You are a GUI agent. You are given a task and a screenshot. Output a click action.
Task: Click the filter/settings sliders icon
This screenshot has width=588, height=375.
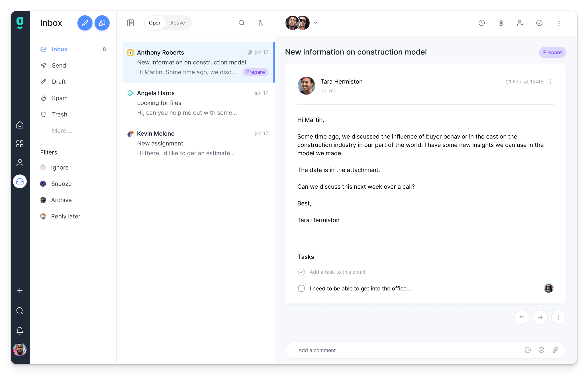261,23
